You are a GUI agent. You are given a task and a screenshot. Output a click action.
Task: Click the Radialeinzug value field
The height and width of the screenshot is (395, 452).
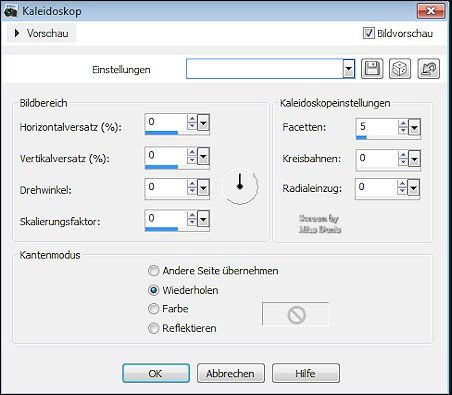tap(376, 188)
